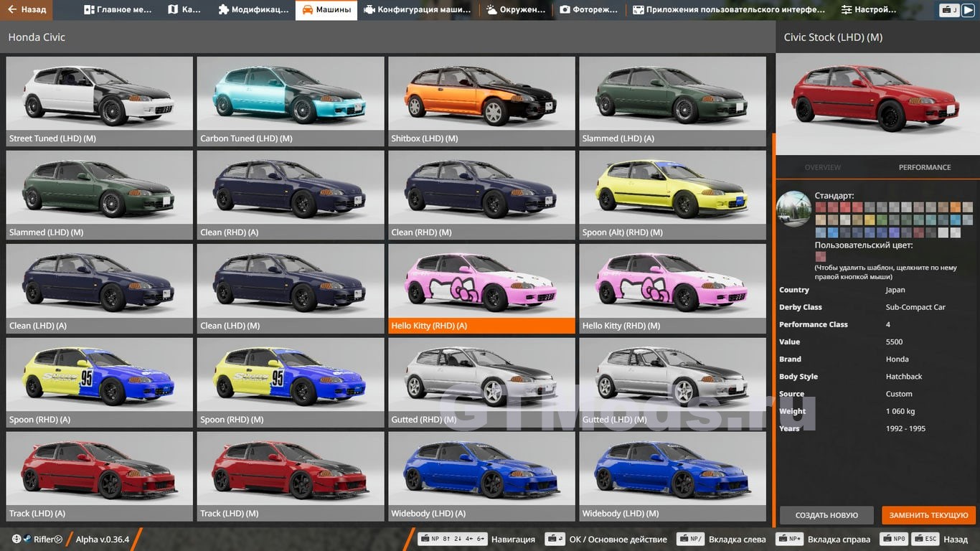This screenshot has width=980, height=551.
Task: Select the custom user color swatch
Action: click(820, 256)
